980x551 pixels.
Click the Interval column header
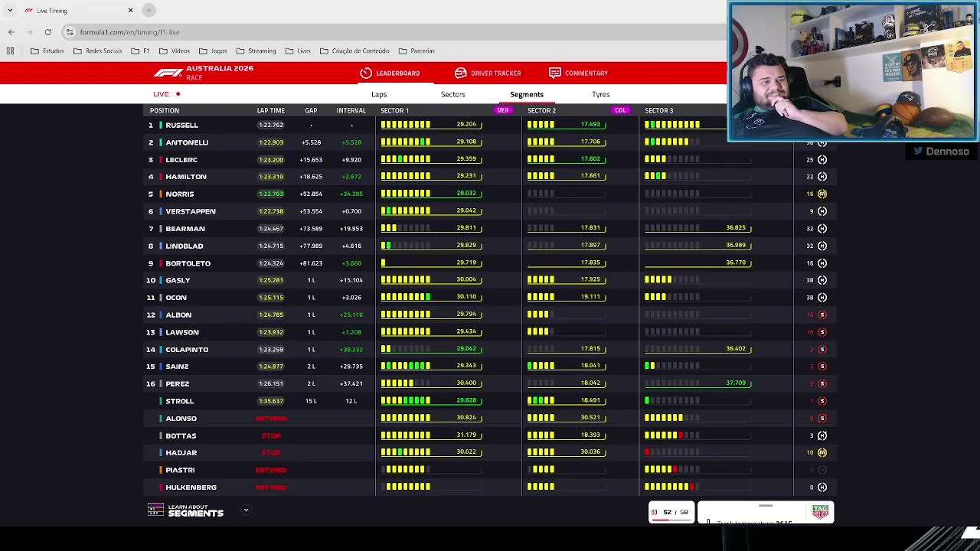(351, 110)
